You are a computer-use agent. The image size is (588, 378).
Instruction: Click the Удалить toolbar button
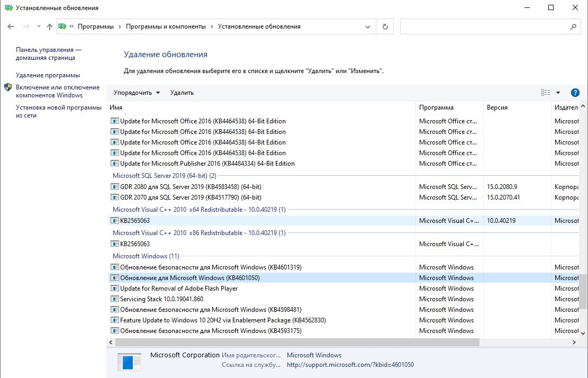[x=182, y=93]
